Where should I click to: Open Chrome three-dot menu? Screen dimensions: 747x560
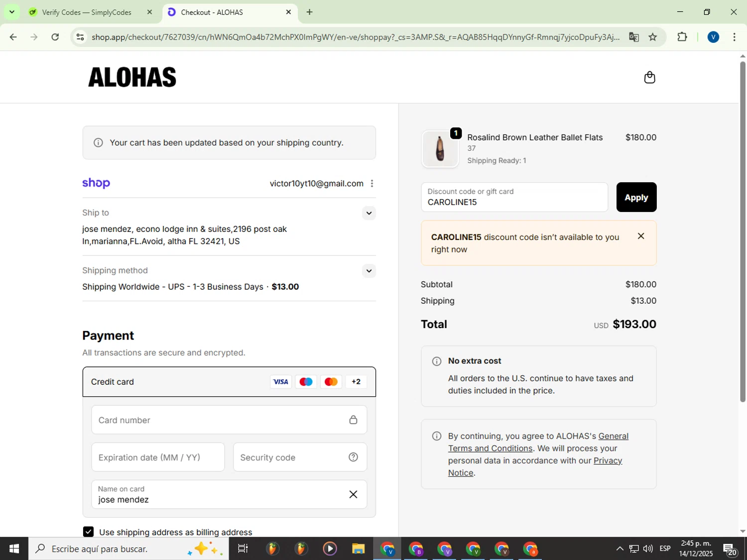click(x=734, y=37)
